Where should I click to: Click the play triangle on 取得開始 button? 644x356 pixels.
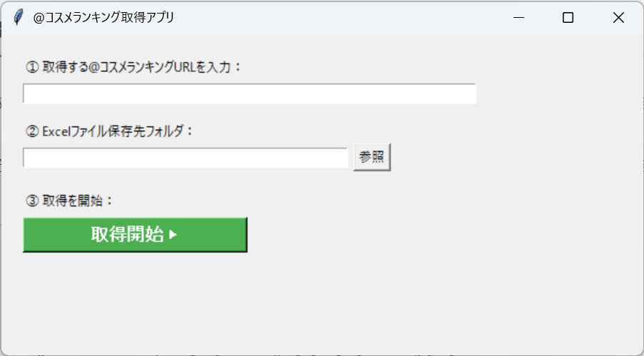(173, 235)
